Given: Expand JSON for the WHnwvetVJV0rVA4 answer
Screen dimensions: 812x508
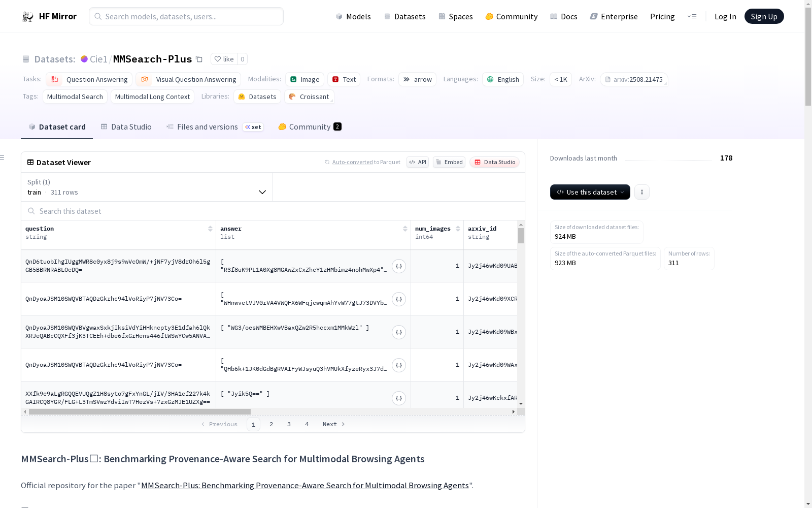Looking at the screenshot, I should point(399,299).
